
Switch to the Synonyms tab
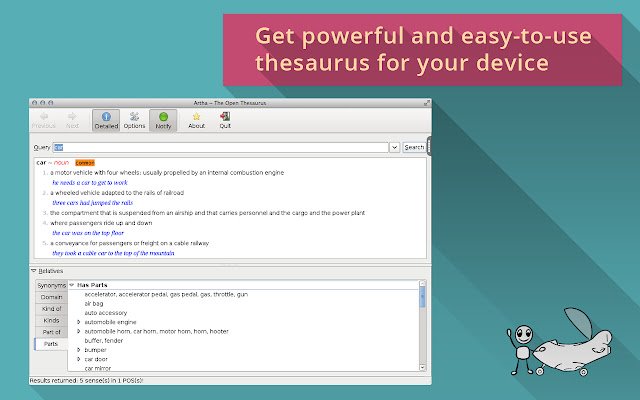pyautogui.click(x=51, y=285)
